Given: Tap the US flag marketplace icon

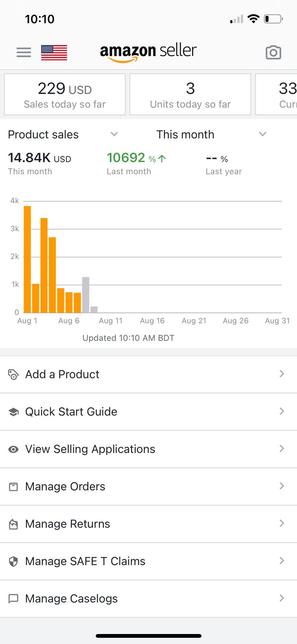Looking at the screenshot, I should point(54,52).
